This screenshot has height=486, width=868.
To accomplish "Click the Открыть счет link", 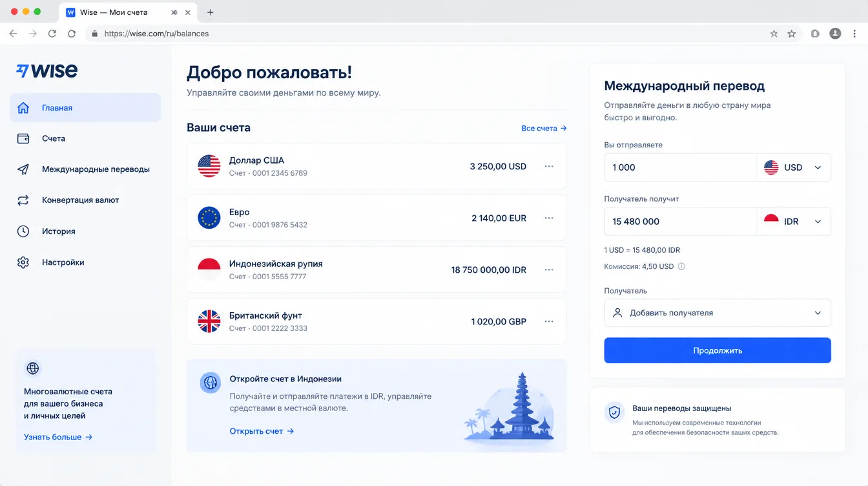I will pyautogui.click(x=262, y=431).
